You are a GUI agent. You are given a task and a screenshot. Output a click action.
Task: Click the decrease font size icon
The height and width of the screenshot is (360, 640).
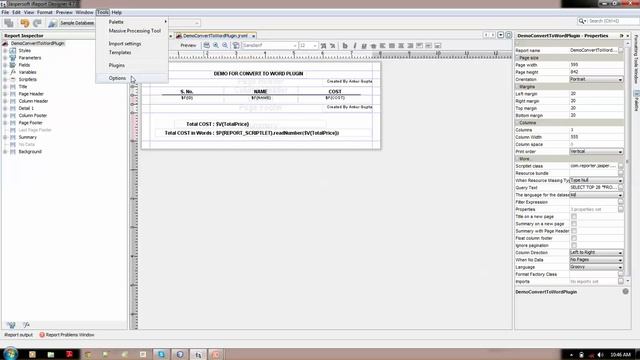point(333,46)
